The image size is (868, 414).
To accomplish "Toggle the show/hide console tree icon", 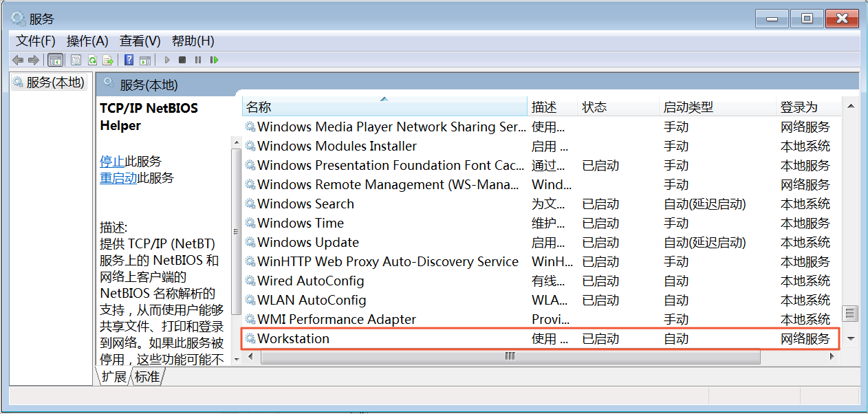I will pyautogui.click(x=55, y=60).
